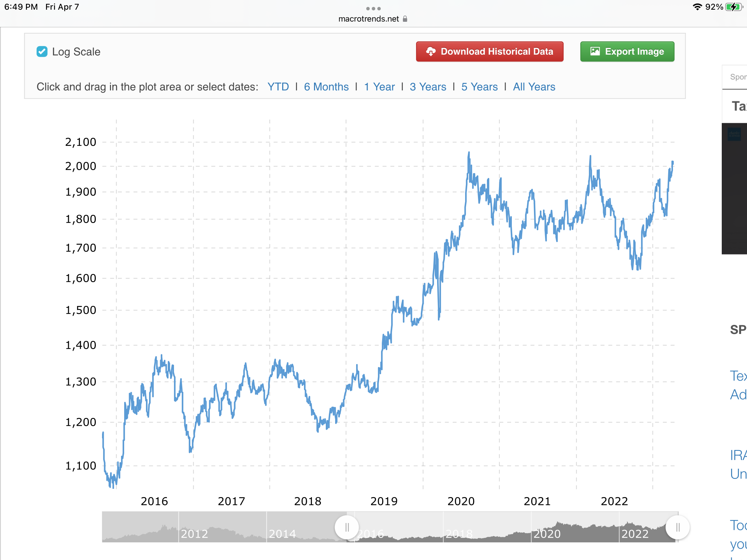Click the dark sidebar ad thumbnail
Screen dimensions: 747x560
click(x=735, y=188)
